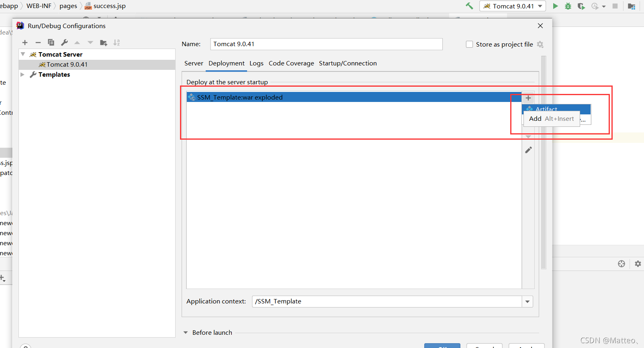Image resolution: width=644 pixels, height=348 pixels.
Task: Click the success.jsp breadcrumb
Action: (105, 6)
